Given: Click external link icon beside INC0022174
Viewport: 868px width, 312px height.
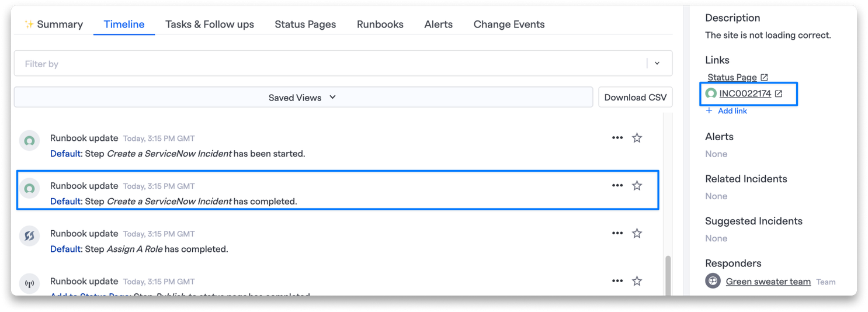Looking at the screenshot, I should coord(779,93).
